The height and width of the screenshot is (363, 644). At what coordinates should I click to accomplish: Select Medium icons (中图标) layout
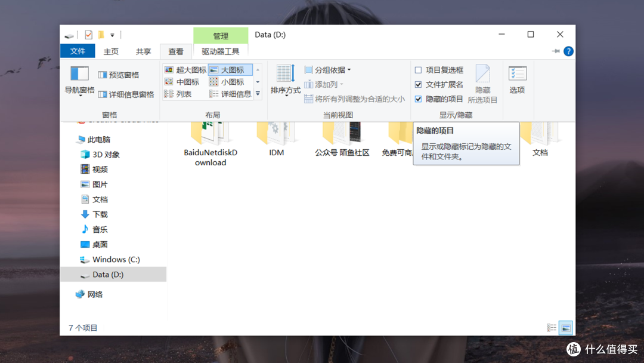(182, 82)
